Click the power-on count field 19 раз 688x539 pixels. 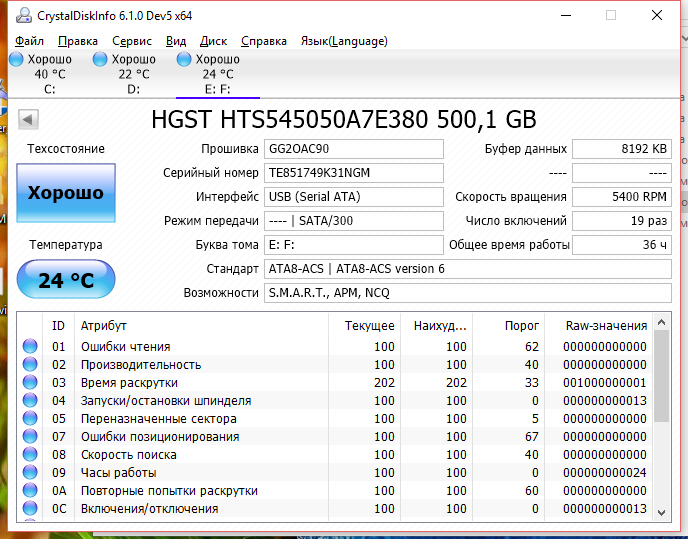[x=622, y=221]
